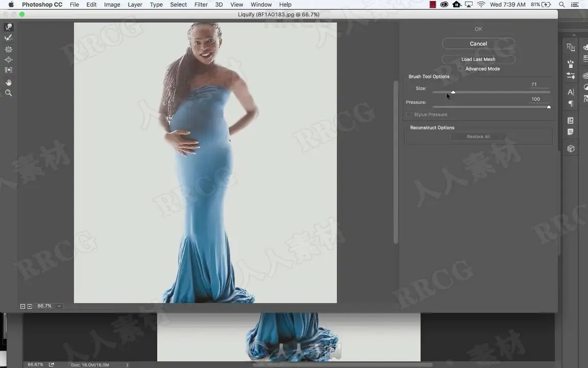This screenshot has width=588, height=368.
Task: Open the Character panel icon
Action: tap(571, 92)
